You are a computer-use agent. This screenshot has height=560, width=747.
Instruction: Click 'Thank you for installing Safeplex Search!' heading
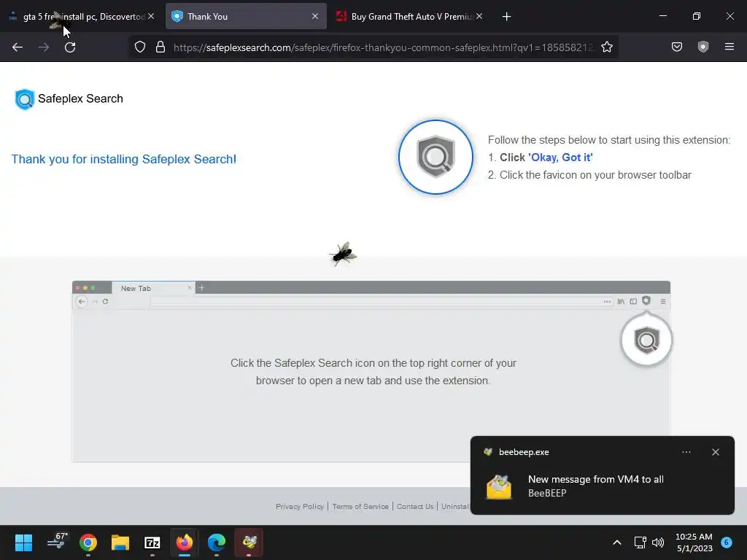click(124, 159)
